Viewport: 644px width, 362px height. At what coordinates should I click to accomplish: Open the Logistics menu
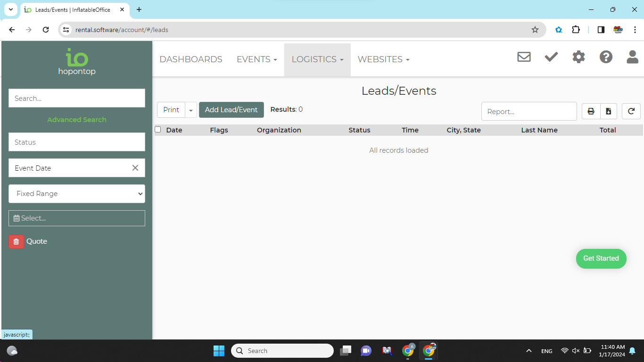coord(317,59)
